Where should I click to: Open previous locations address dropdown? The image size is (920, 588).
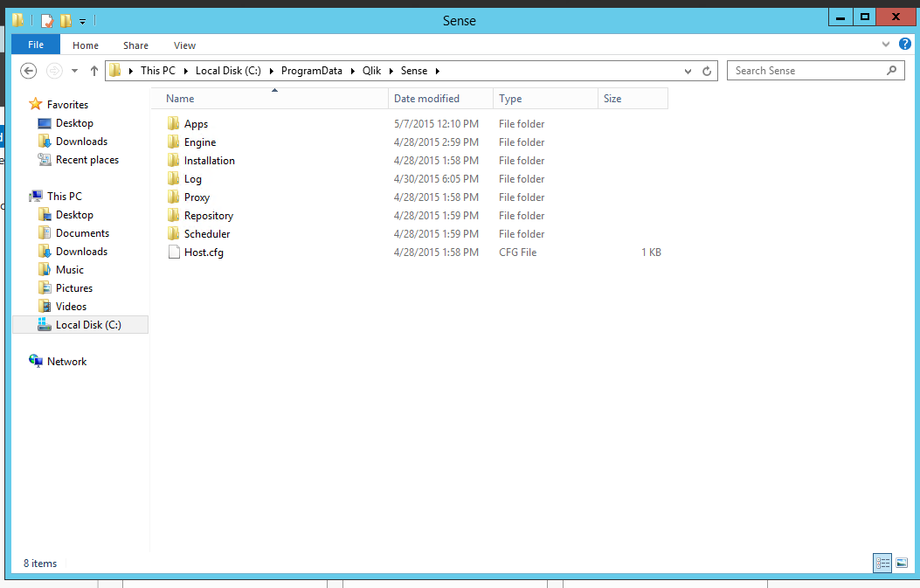tap(688, 71)
